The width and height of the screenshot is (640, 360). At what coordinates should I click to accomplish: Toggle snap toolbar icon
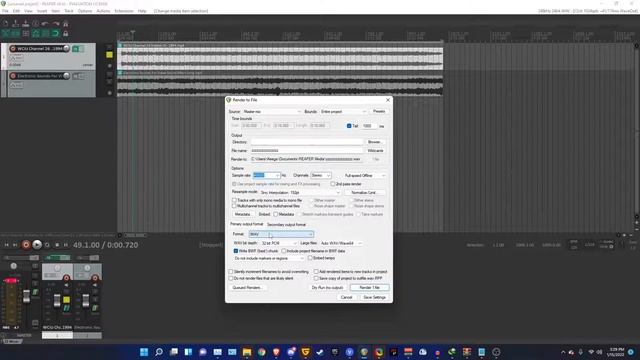[56, 33]
